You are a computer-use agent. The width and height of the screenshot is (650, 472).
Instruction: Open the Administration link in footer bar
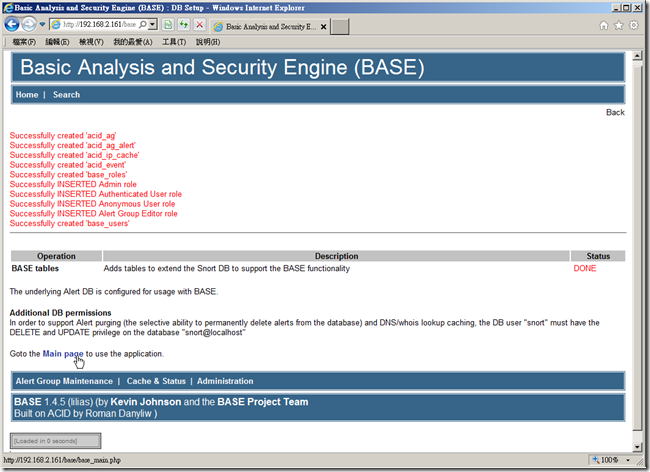coord(225,381)
